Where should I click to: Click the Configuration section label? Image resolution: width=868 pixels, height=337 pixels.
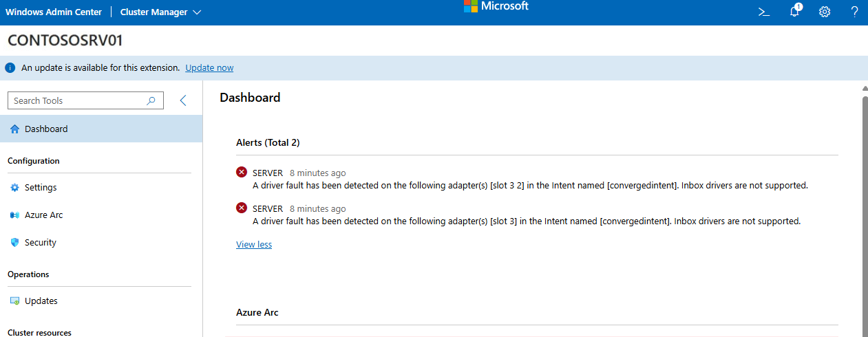point(34,161)
